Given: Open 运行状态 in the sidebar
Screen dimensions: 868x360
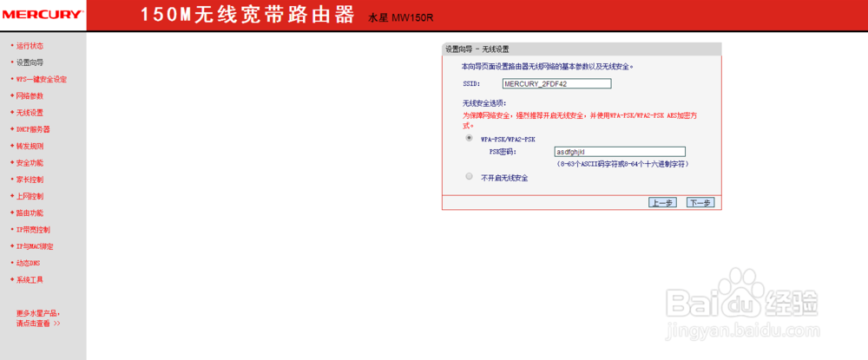Looking at the screenshot, I should pos(30,46).
